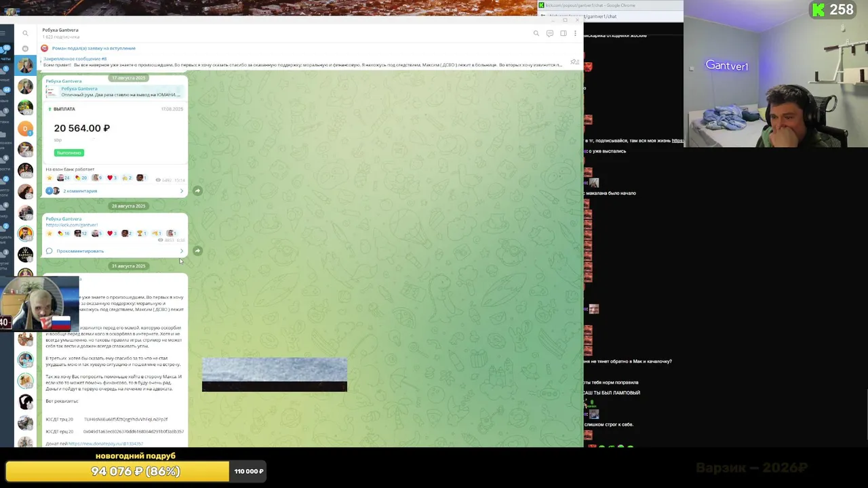Open Telegram hamburger menu
Screen dimensions: 868x488
[3, 33]
